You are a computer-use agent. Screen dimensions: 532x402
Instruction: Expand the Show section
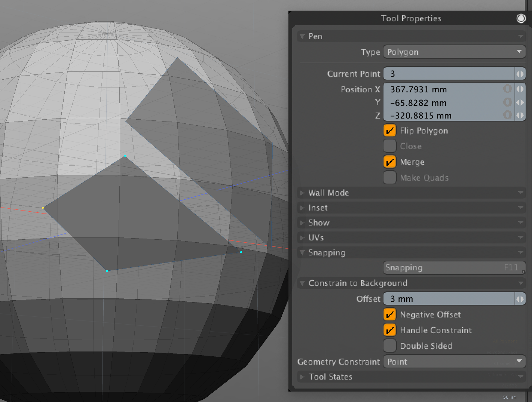302,223
